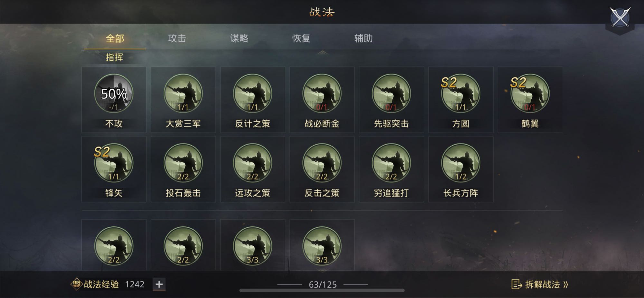Open the 大赏三军 tactic icon
Viewport: 644px width, 298px height.
183,94
